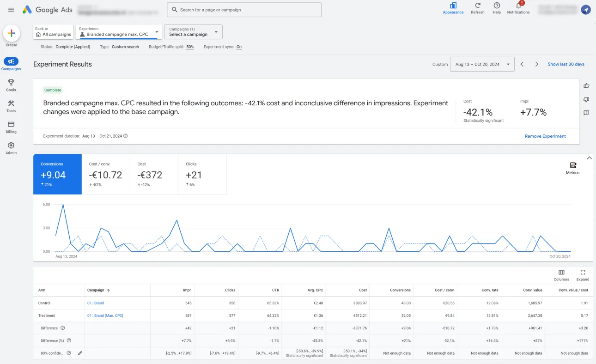596x364 pixels.
Task: Open the Goals trophy section
Action: (x=11, y=85)
